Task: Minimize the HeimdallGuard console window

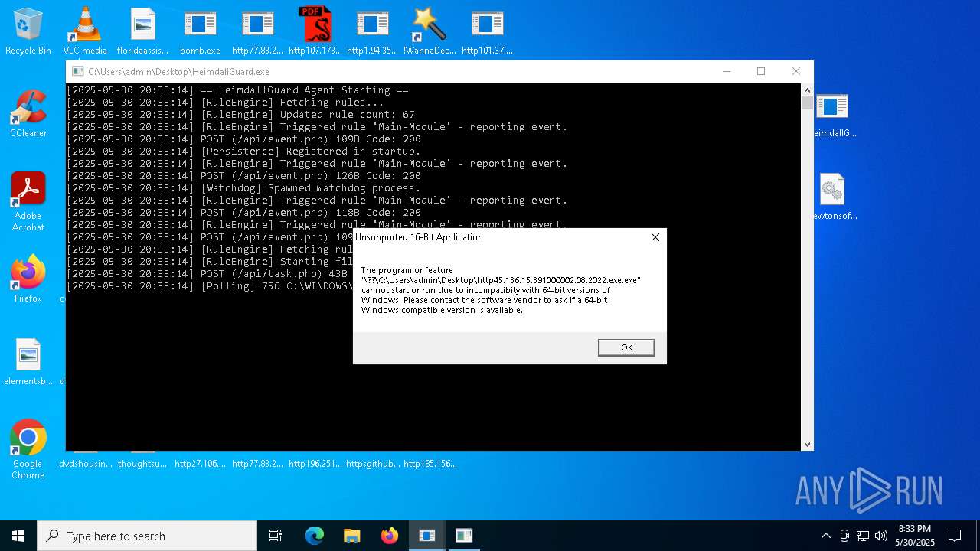Action: (x=726, y=71)
